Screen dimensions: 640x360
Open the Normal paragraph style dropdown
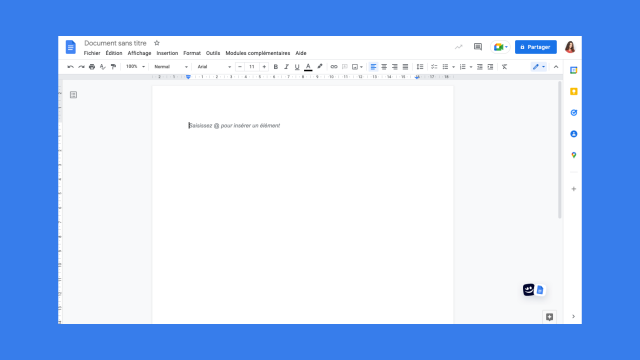coord(171,67)
